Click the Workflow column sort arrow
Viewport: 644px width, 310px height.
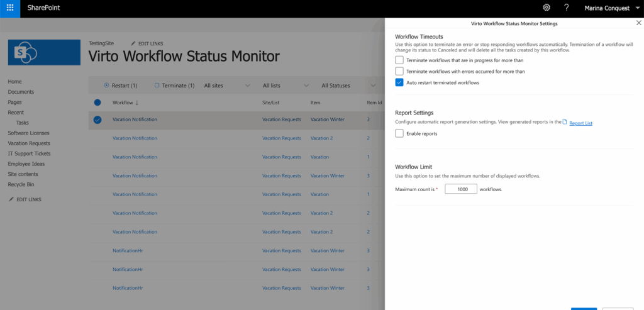coord(136,102)
